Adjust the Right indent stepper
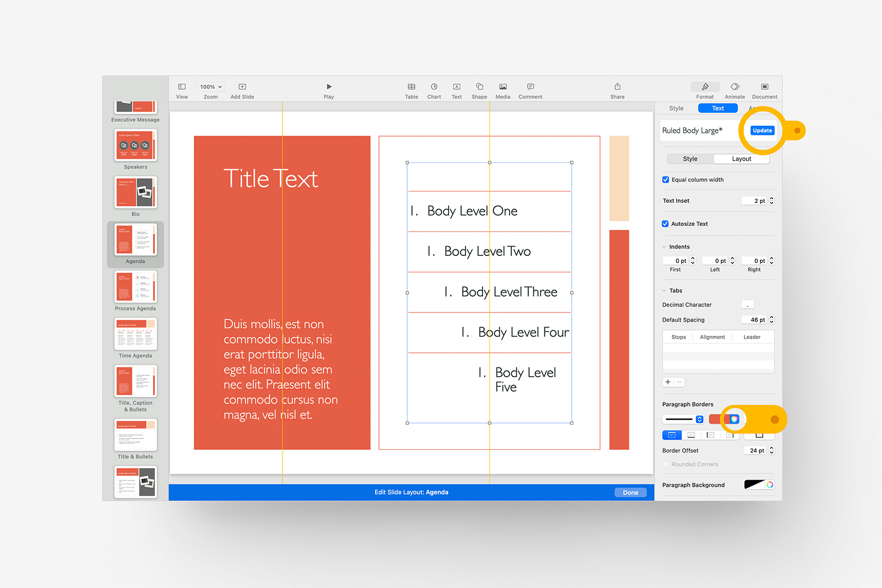 771,261
